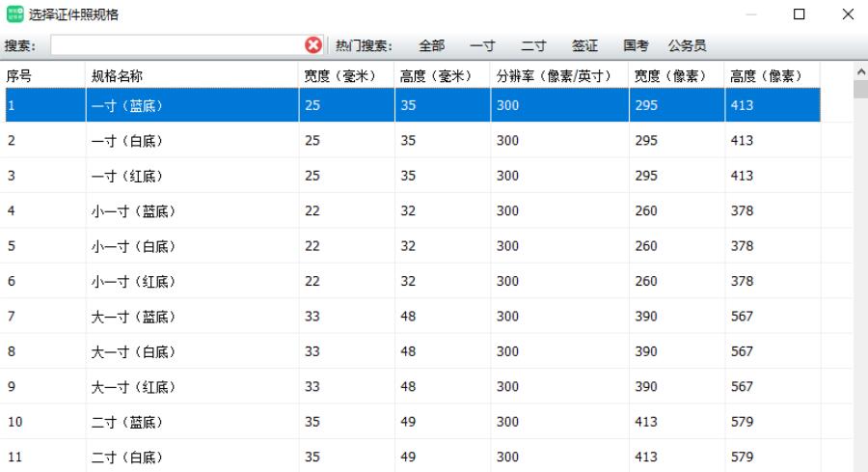
Task: Sort by 宽度（毫米）column header
Action: 346,75
